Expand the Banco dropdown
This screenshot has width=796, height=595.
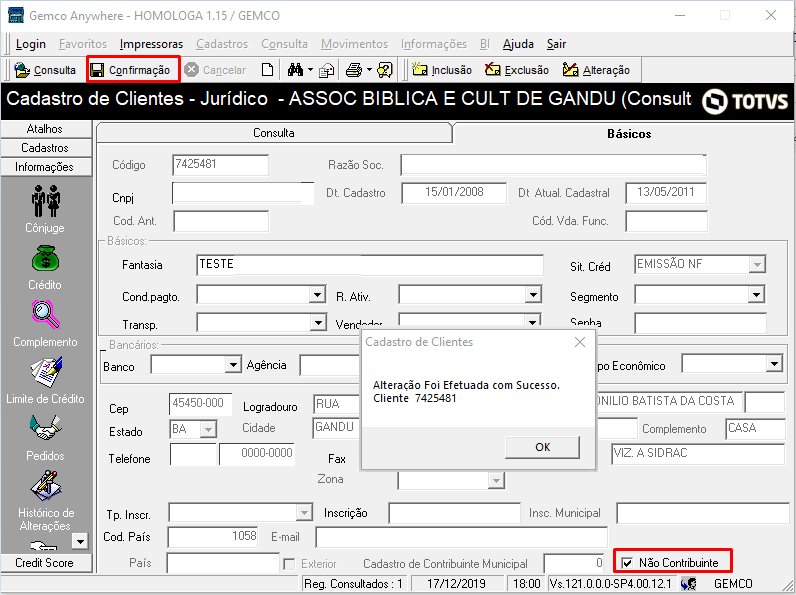pos(233,365)
